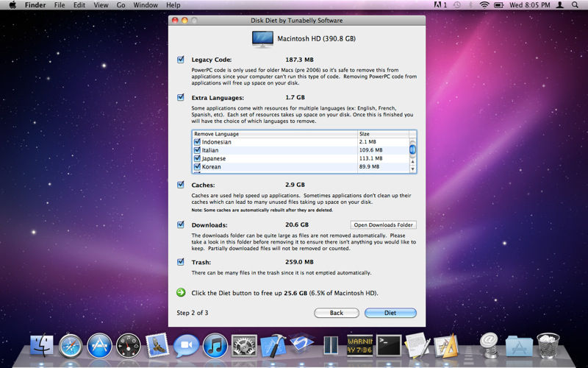Click the language list scrollbar thumb

(x=412, y=149)
